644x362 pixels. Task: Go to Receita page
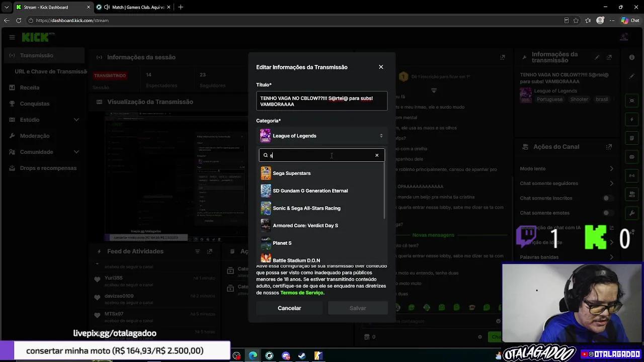click(30, 87)
